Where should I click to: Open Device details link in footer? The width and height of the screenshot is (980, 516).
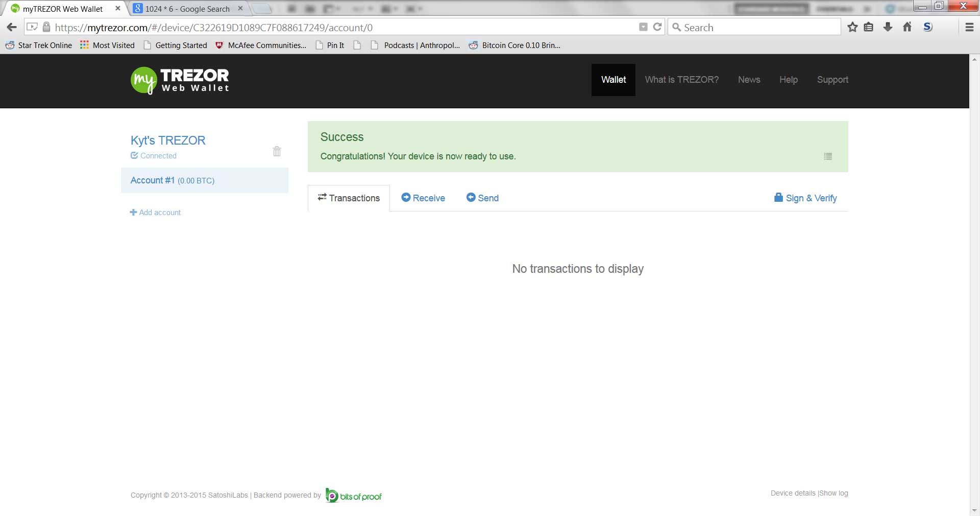[793, 493]
